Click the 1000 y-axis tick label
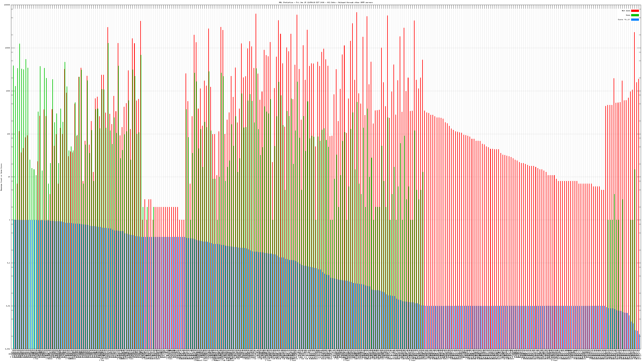The width and height of the screenshot is (644, 362). point(8,91)
